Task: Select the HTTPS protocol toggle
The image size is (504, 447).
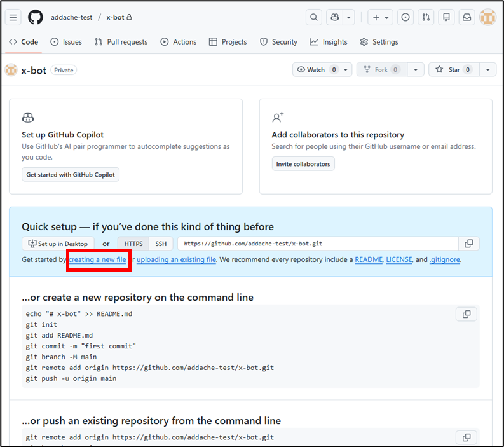Action: 133,244
